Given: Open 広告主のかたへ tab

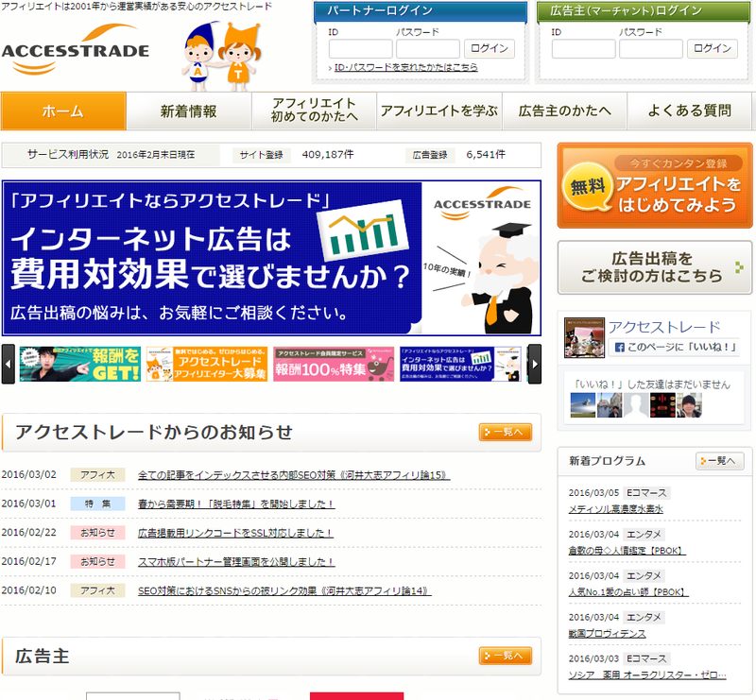Looking at the screenshot, I should (564, 111).
